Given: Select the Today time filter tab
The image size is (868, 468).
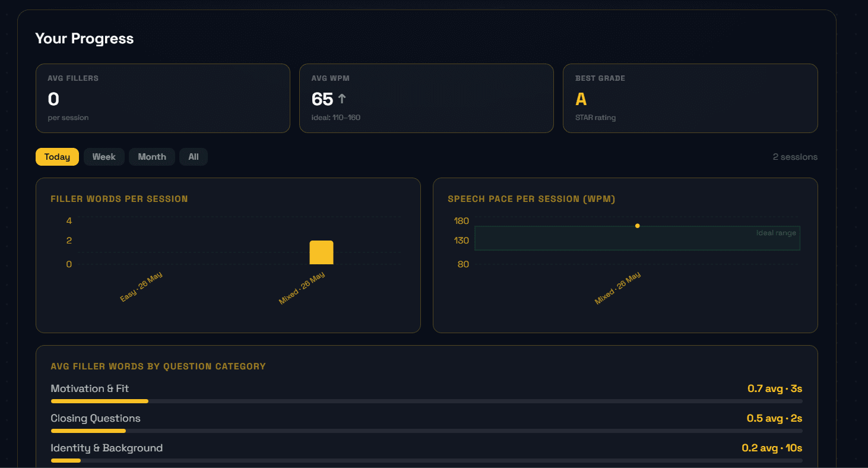Looking at the screenshot, I should click(x=57, y=157).
